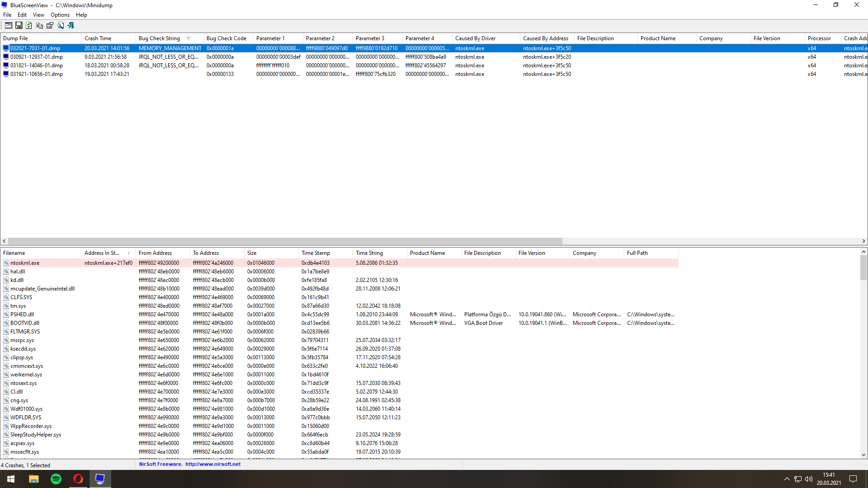This screenshot has height=488, width=868.
Task: Click the Find magnifier toolbar icon
Action: [61, 26]
